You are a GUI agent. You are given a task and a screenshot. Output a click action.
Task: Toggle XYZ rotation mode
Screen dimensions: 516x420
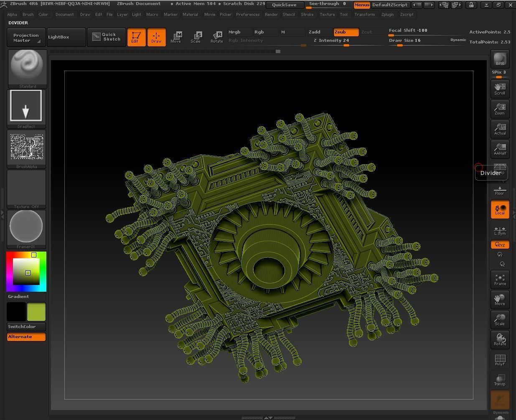coord(500,245)
